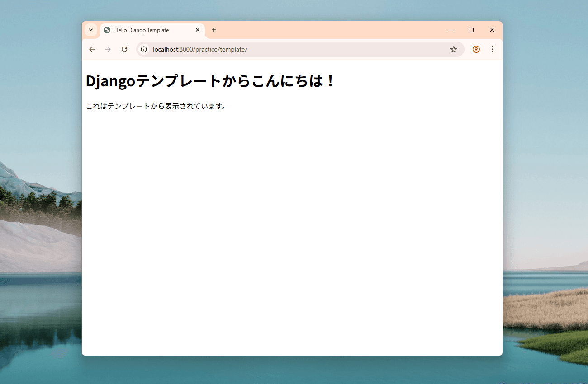Open a new tab with plus button
Screen dimensions: 588x384
pyautogui.click(x=214, y=30)
